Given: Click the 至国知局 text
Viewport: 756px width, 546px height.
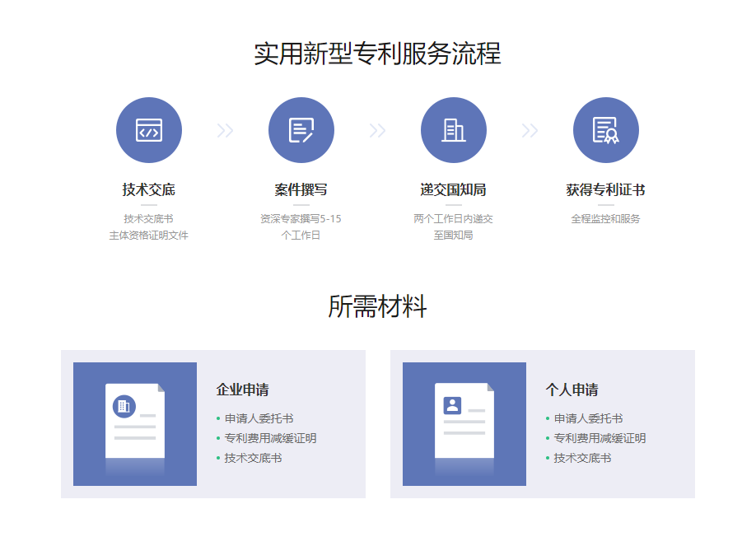Looking at the screenshot, I should tap(454, 236).
